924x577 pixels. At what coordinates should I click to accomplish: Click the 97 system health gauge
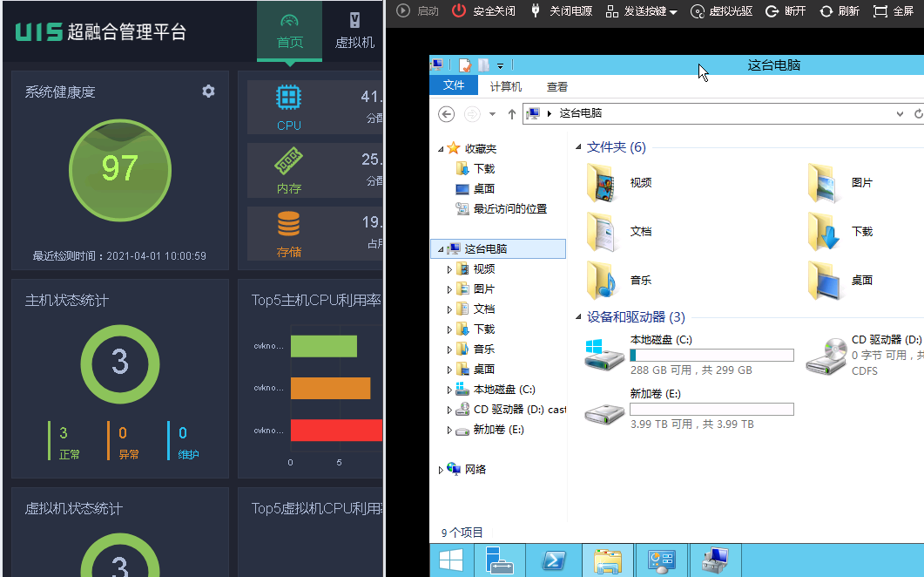tap(120, 171)
